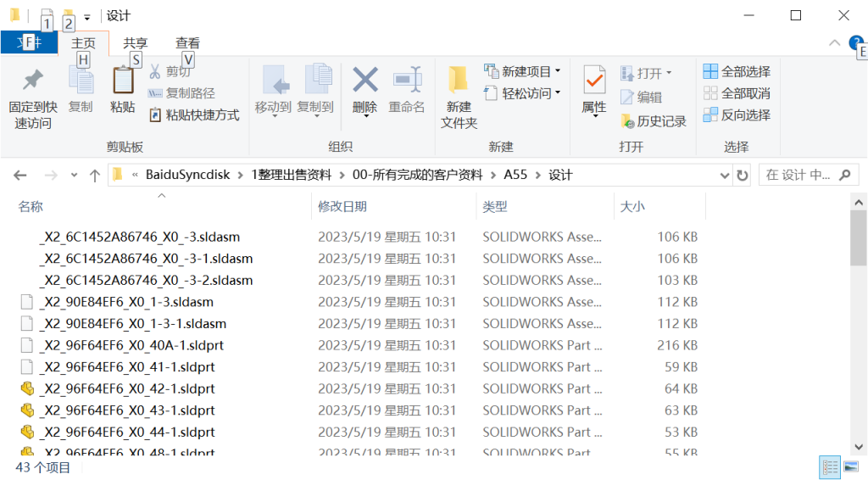Select file _X2_90E84EF6_X0_1-3-1.sldasm
The image size is (868, 480).
(x=133, y=323)
